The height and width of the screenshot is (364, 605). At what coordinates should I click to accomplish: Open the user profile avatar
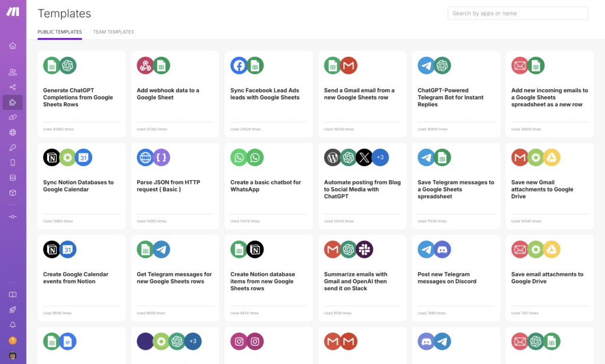coord(12,356)
